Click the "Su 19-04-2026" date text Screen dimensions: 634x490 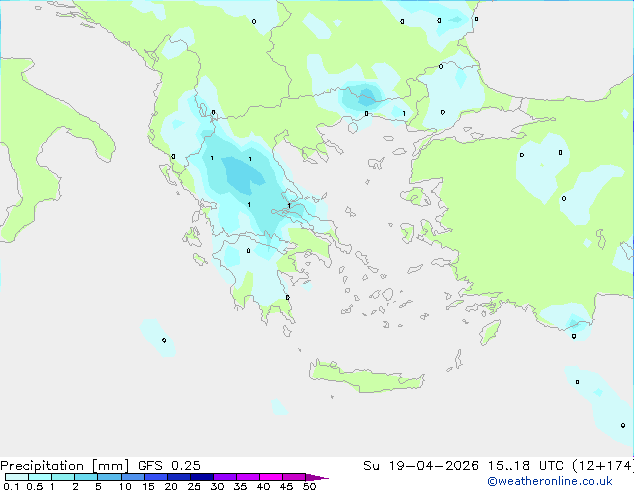pyautogui.click(x=421, y=466)
